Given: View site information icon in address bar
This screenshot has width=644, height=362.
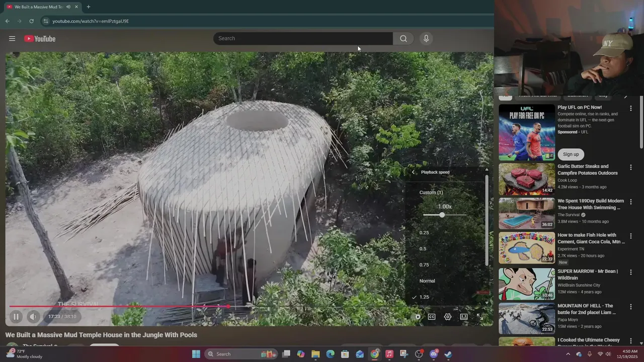Looking at the screenshot, I should click(x=45, y=21).
